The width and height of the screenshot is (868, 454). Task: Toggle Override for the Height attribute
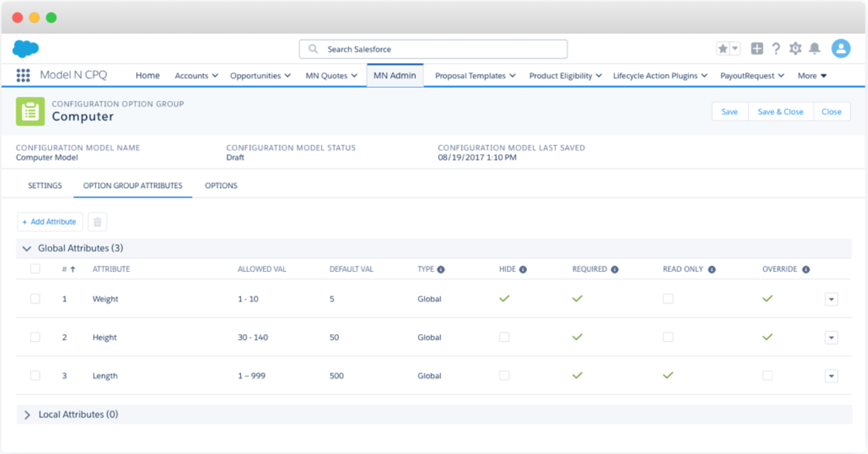tap(767, 337)
